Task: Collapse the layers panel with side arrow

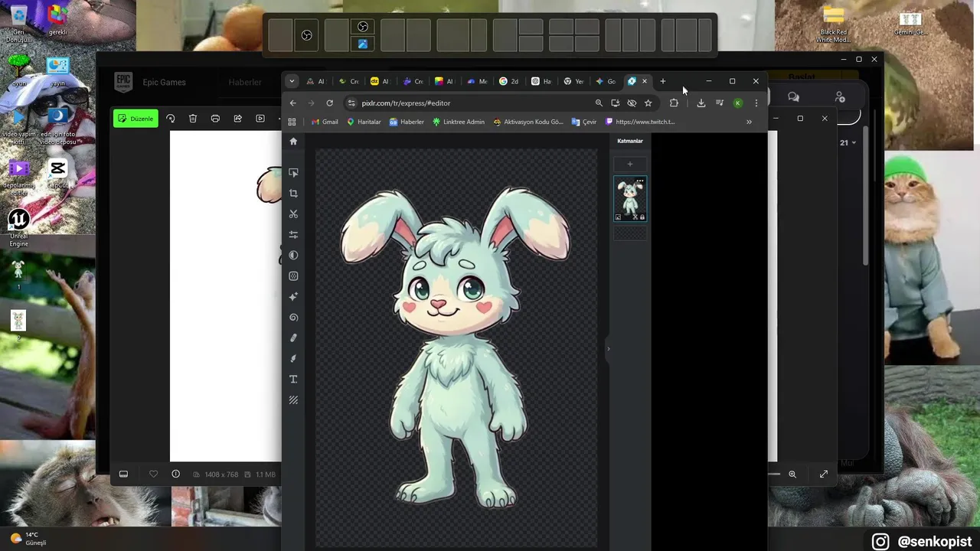Action: click(x=609, y=349)
